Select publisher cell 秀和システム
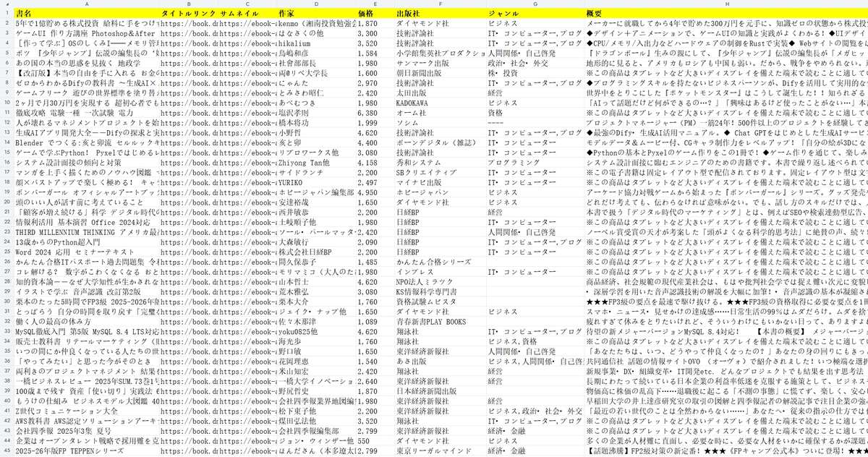 [x=441, y=163]
